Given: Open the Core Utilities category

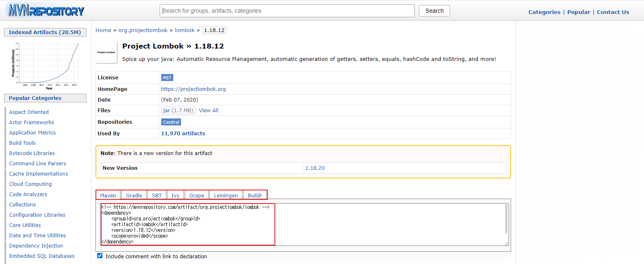Looking at the screenshot, I should (x=25, y=225).
